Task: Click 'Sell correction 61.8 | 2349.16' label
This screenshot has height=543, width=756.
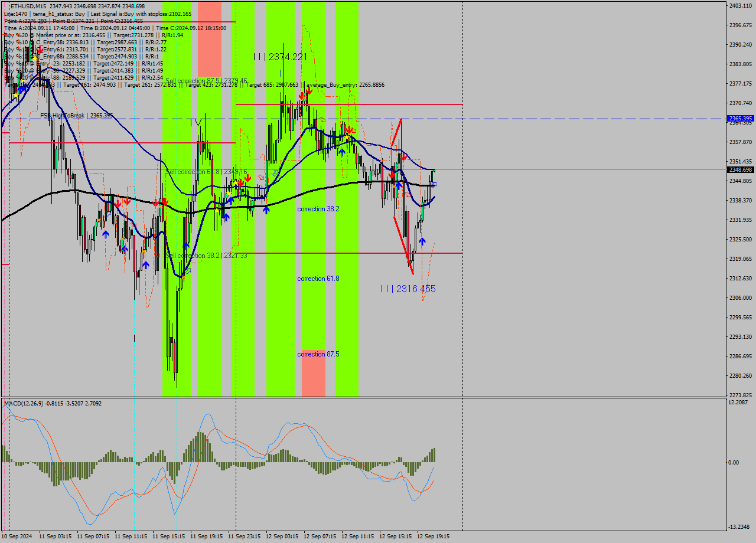Action: (x=207, y=172)
